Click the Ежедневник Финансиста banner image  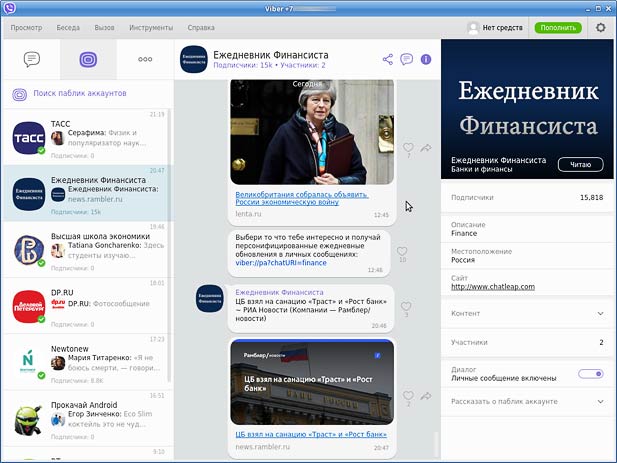tap(527, 109)
